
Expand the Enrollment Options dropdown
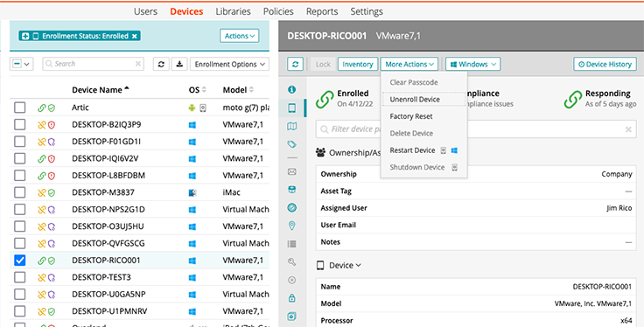(x=229, y=64)
